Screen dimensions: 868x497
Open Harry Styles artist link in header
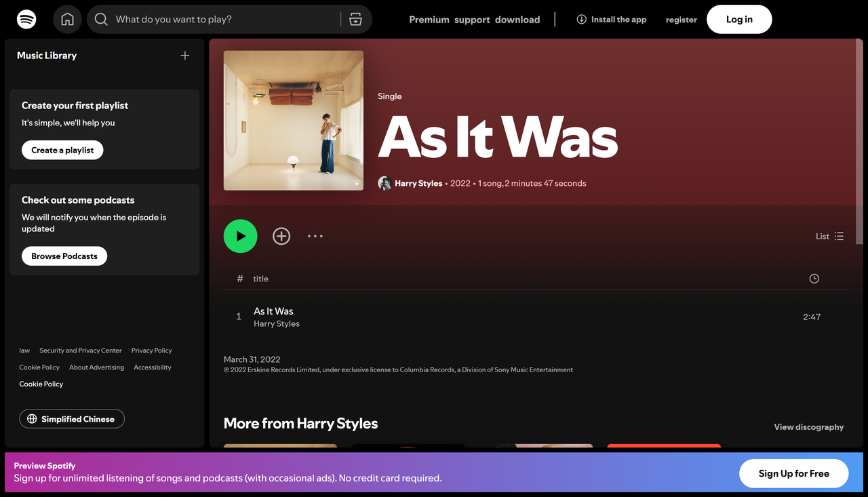[418, 183]
